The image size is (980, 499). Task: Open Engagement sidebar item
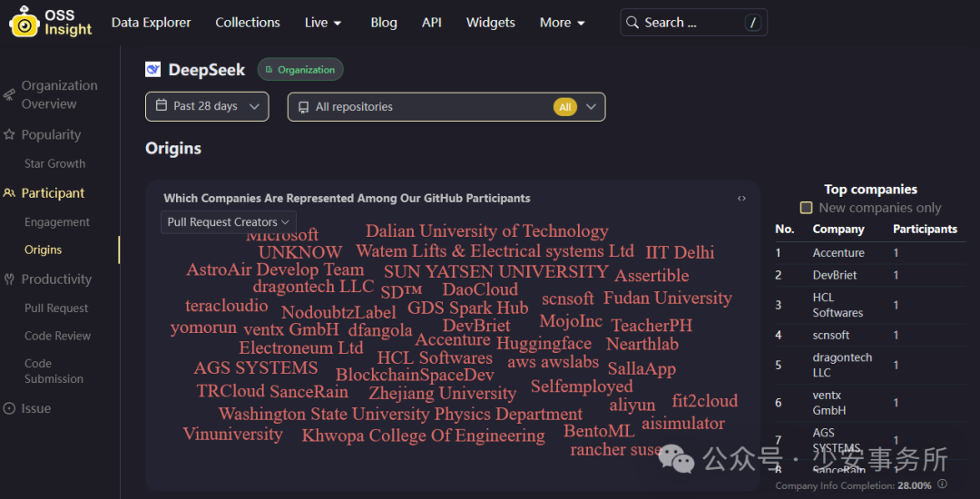[57, 221]
